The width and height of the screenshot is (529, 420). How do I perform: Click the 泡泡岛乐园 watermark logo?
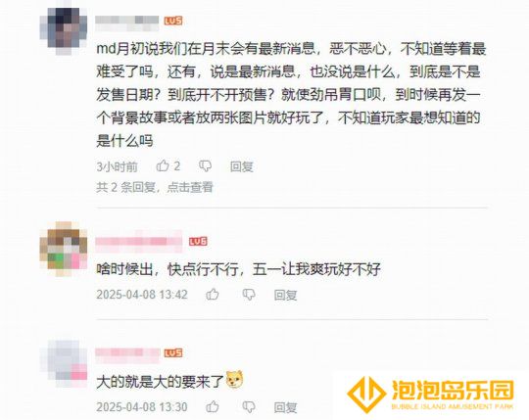pyautogui.click(x=430, y=395)
